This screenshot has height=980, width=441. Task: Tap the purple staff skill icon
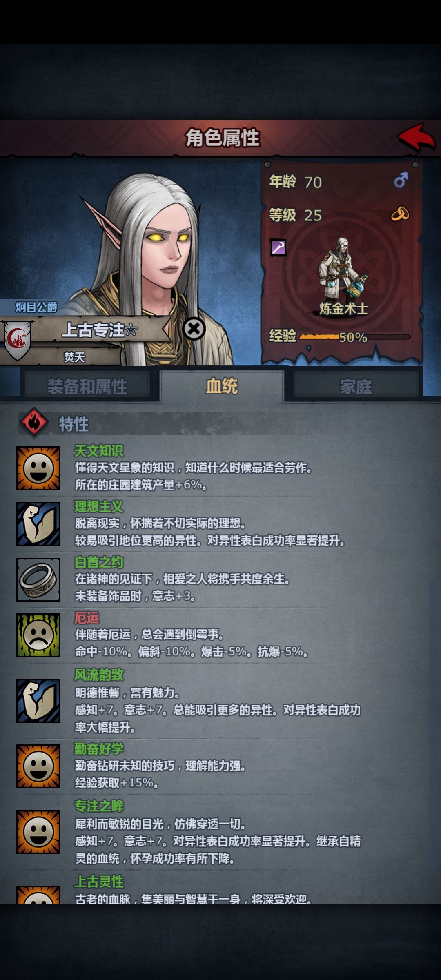pyautogui.click(x=278, y=247)
